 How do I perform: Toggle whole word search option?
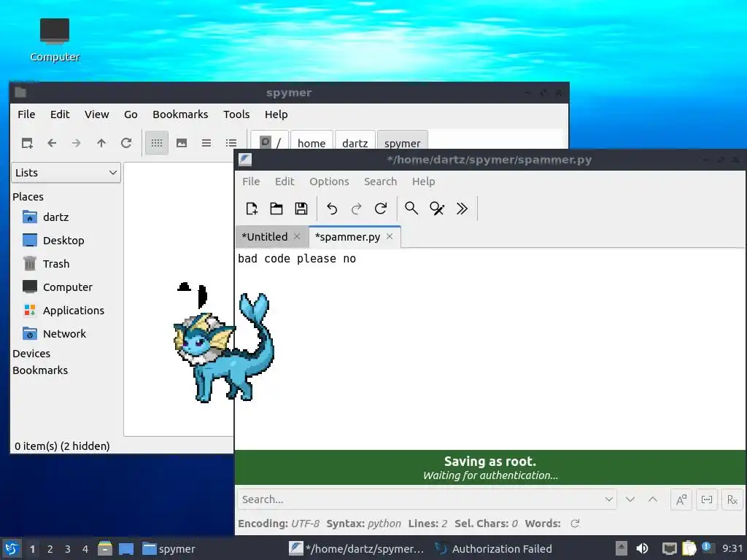pyautogui.click(x=707, y=499)
